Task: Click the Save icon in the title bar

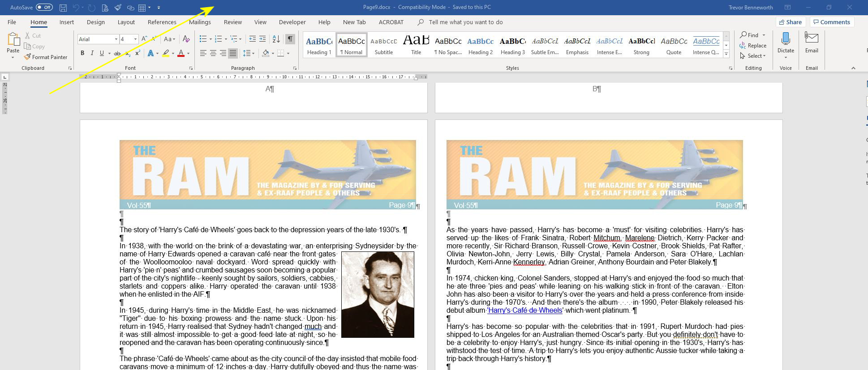Action: (x=63, y=8)
